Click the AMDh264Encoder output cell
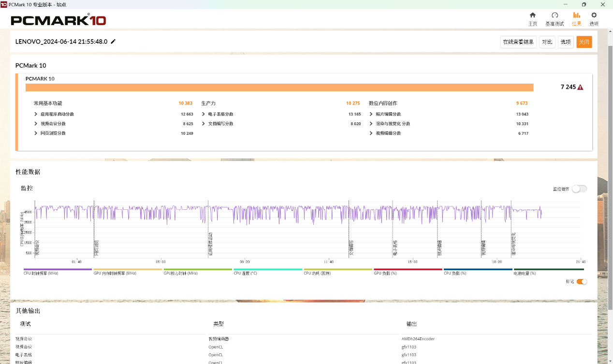The image size is (613, 364). tap(418, 339)
